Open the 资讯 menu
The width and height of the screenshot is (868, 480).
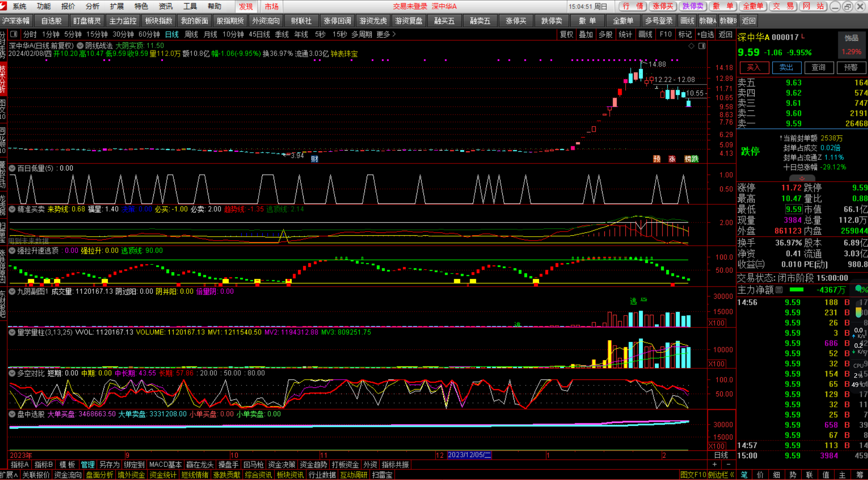[x=166, y=6]
